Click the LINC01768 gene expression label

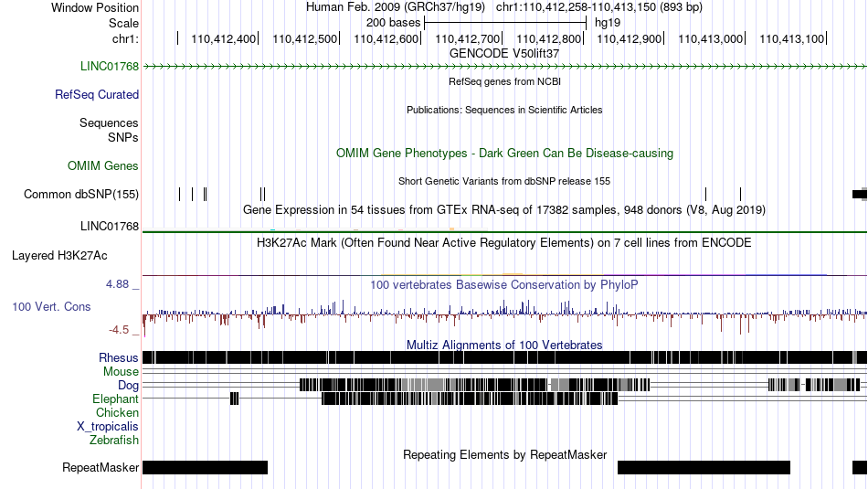(x=109, y=226)
